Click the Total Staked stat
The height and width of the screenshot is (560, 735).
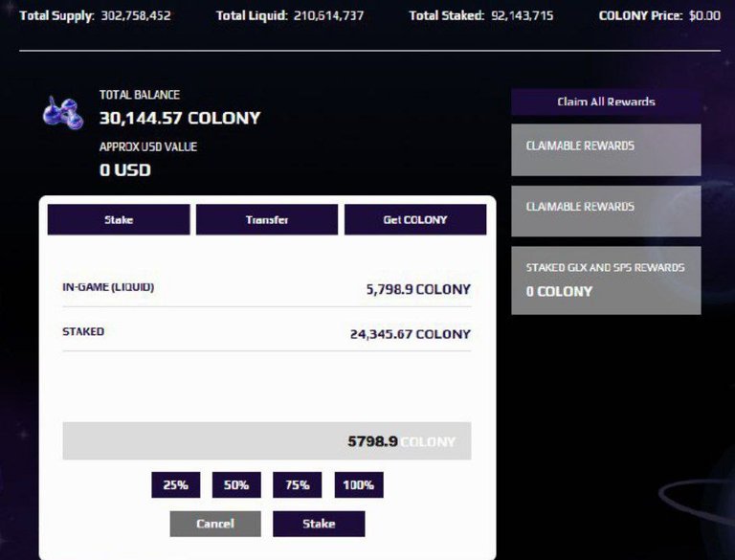(x=481, y=15)
